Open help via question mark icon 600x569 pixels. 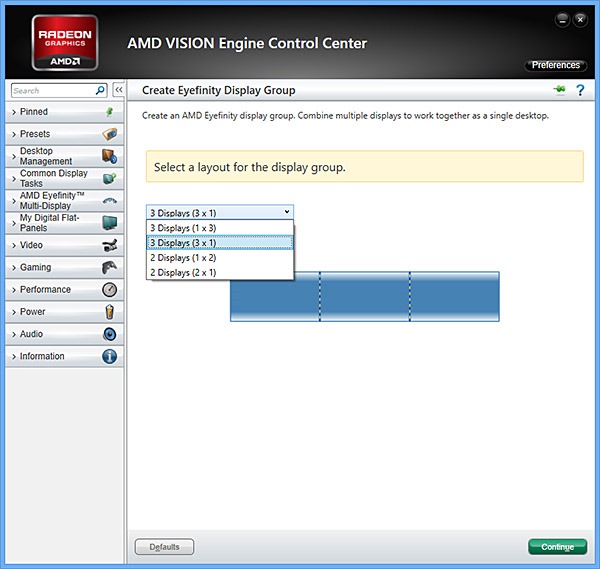pos(579,90)
